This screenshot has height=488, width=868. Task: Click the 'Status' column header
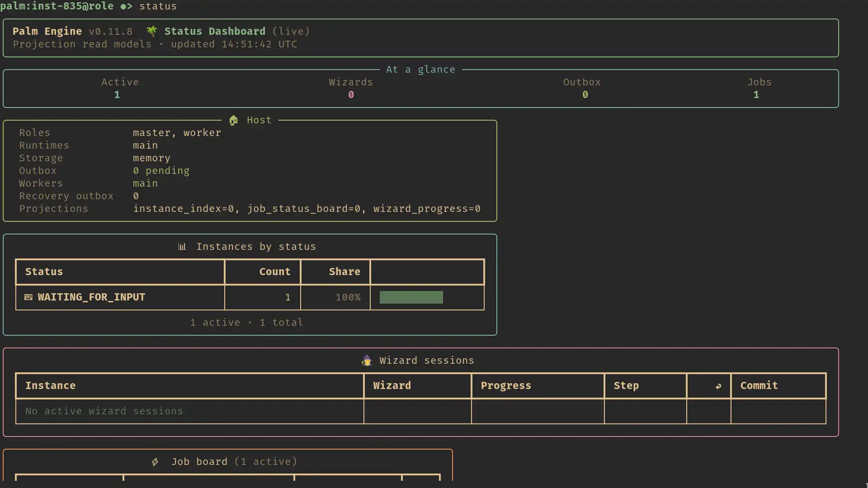pos(44,272)
